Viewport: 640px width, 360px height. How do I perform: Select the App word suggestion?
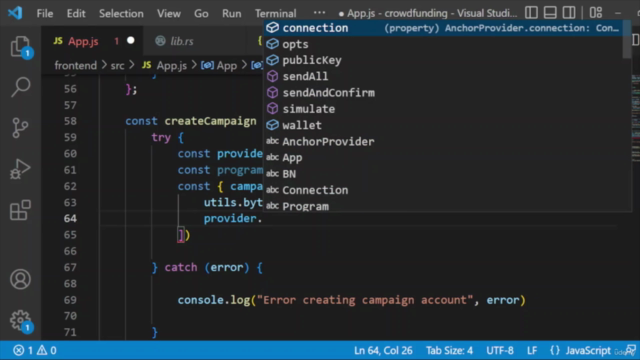[443, 158]
